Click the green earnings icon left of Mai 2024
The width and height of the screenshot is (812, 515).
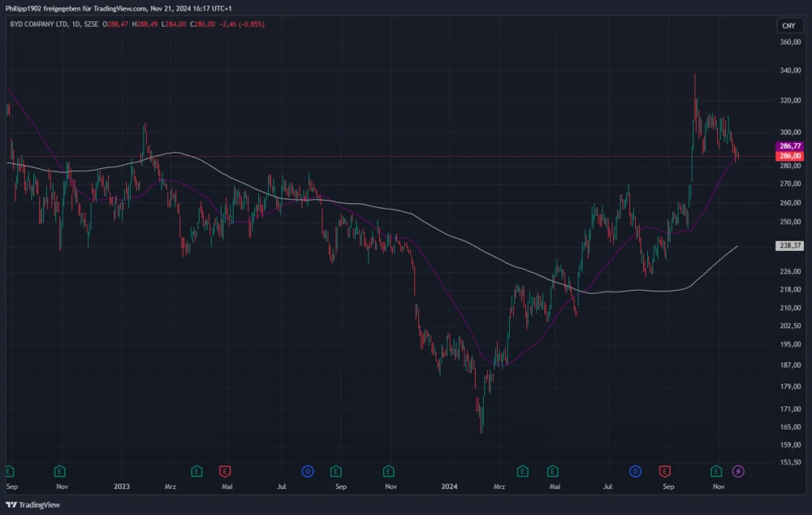[x=522, y=470]
